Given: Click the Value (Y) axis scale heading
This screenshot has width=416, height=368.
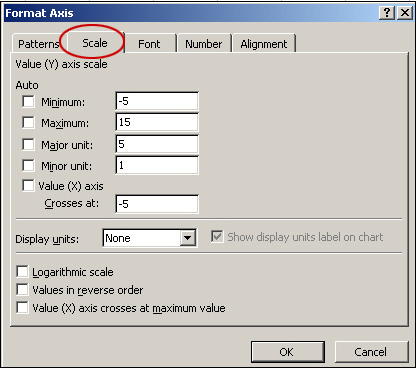Looking at the screenshot, I should pyautogui.click(x=61, y=64).
